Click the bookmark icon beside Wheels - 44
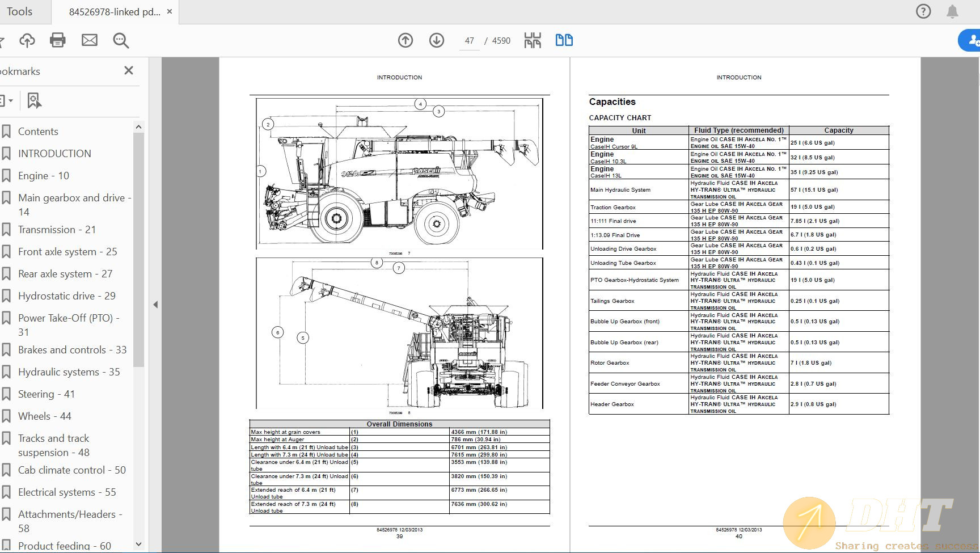Viewport: 980px width, 553px height. tap(7, 416)
